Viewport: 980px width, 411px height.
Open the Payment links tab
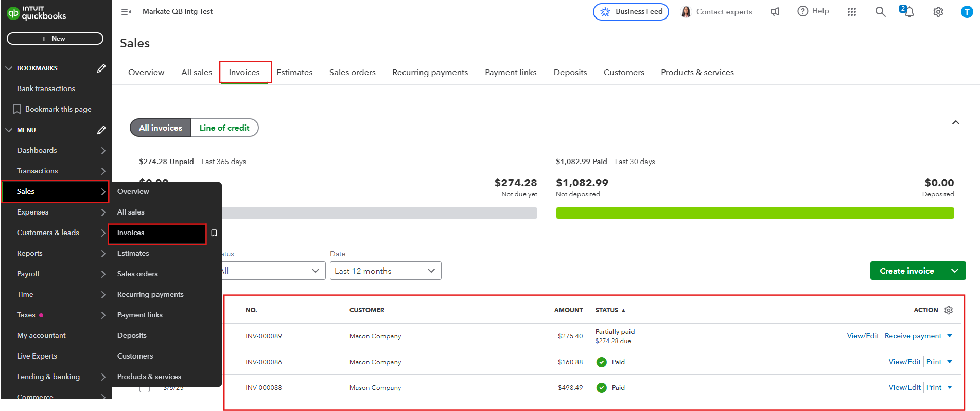(511, 72)
